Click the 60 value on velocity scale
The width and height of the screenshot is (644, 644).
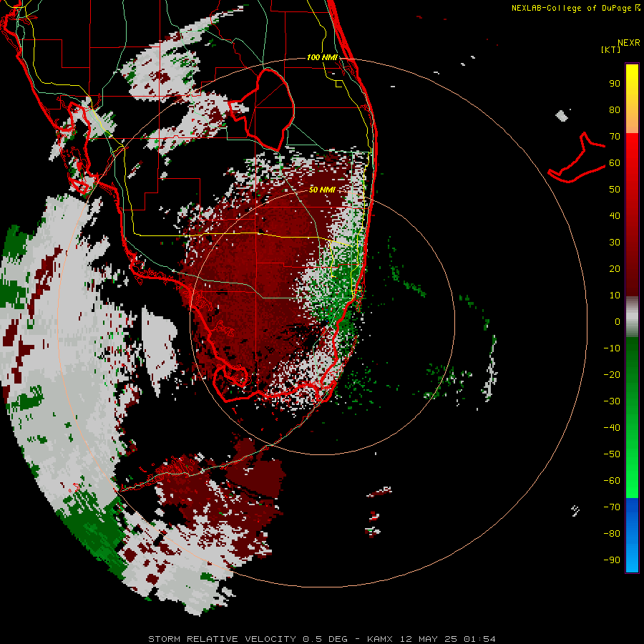[x=615, y=162]
